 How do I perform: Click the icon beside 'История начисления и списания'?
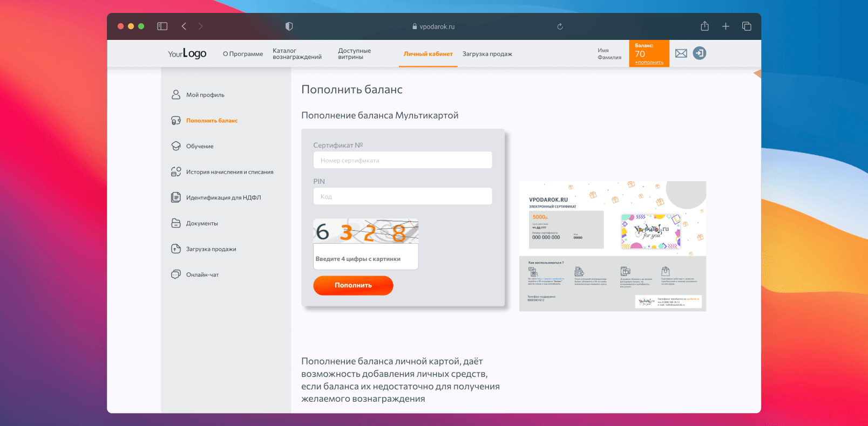(x=176, y=172)
